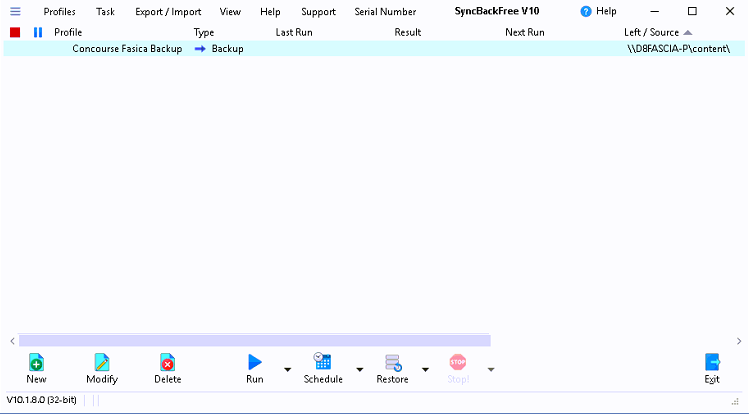This screenshot has width=749, height=414.
Task: Click the New profile icon
Action: point(36,363)
